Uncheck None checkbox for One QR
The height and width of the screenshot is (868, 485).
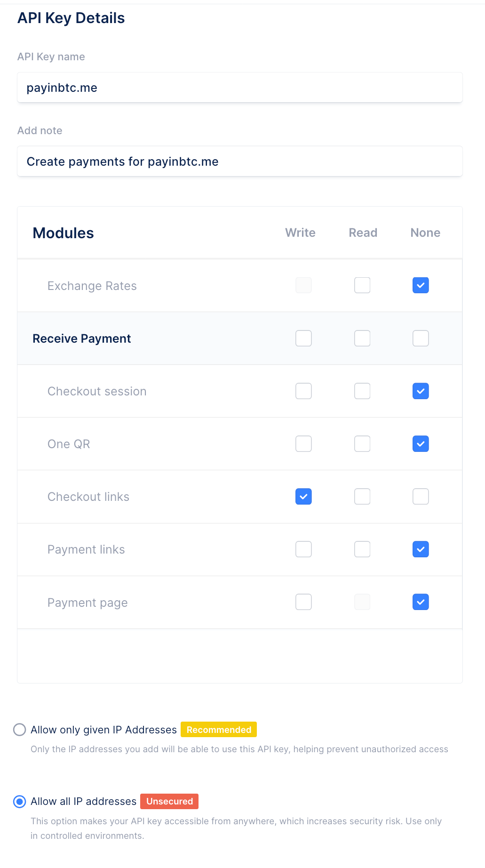421,444
